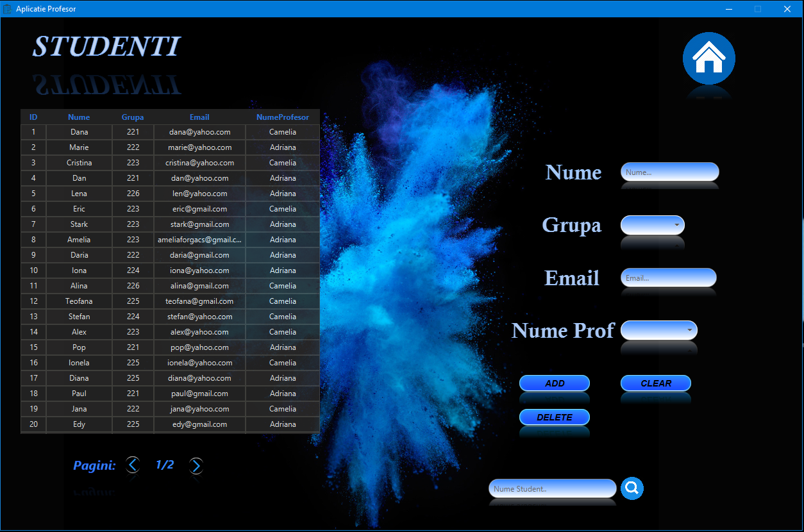This screenshot has height=532, width=804.
Task: Minimize the Aplicatie Profesor window
Action: (729, 9)
